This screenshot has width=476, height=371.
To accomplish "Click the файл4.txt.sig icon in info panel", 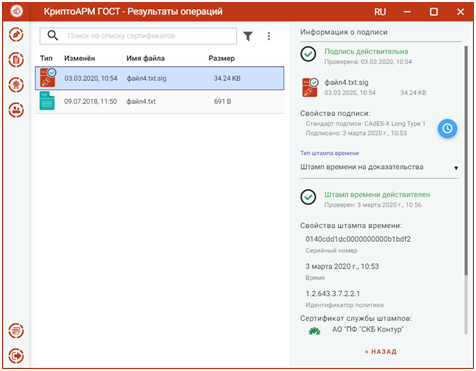I will 310,87.
